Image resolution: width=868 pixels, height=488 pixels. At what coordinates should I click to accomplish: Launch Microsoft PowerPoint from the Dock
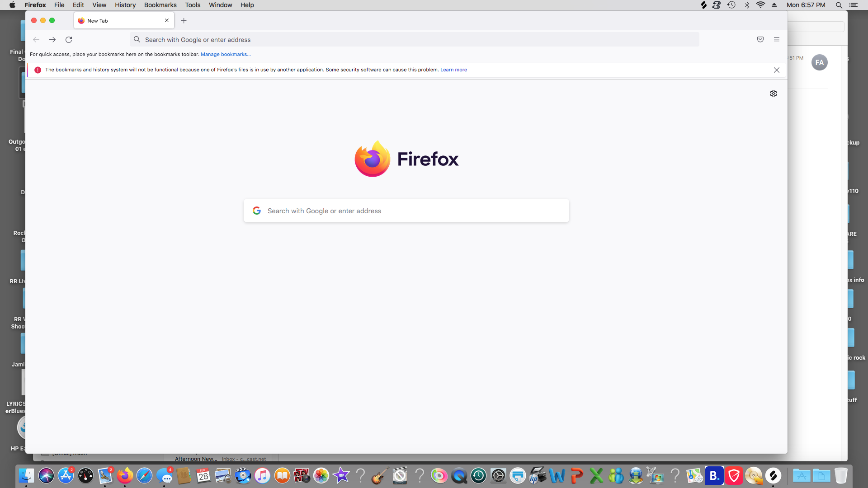[x=577, y=475]
